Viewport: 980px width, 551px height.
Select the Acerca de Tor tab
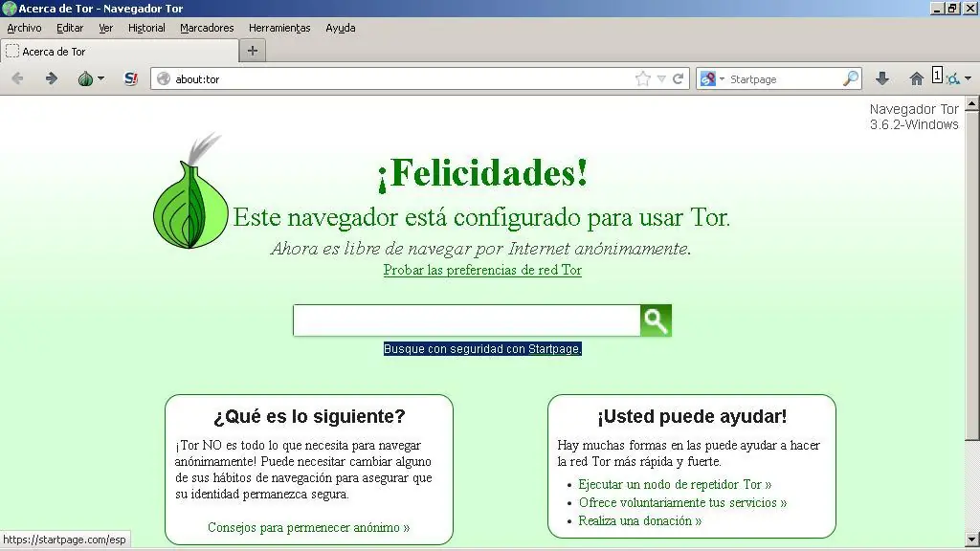[120, 52]
